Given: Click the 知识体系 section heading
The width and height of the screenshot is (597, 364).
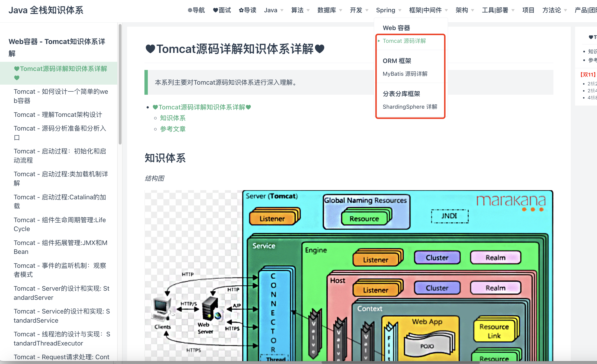Looking at the screenshot, I should [165, 158].
